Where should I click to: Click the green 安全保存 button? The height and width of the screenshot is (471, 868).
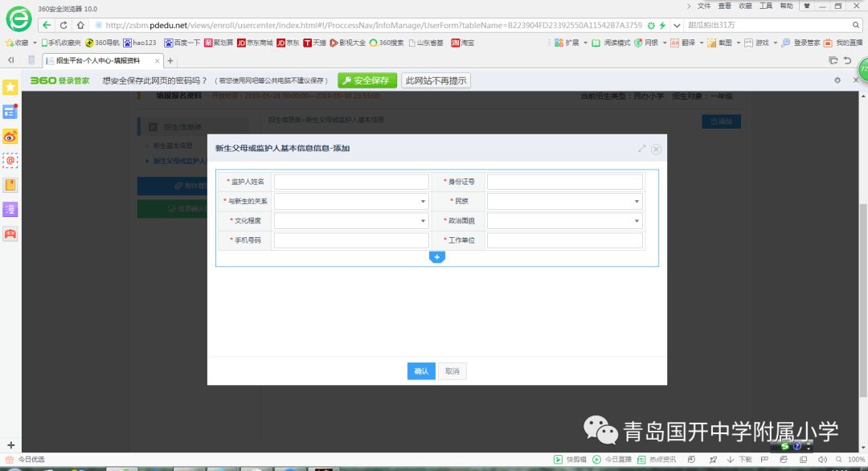pyautogui.click(x=367, y=80)
